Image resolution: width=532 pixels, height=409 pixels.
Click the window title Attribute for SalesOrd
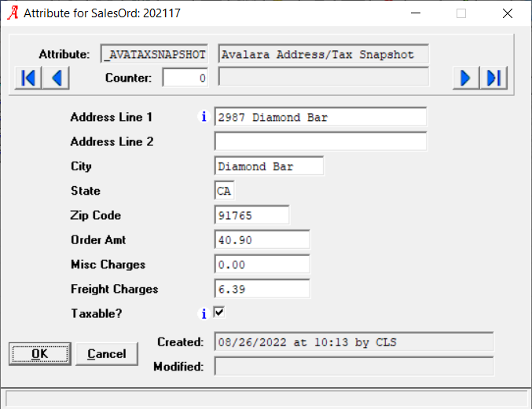coord(102,13)
